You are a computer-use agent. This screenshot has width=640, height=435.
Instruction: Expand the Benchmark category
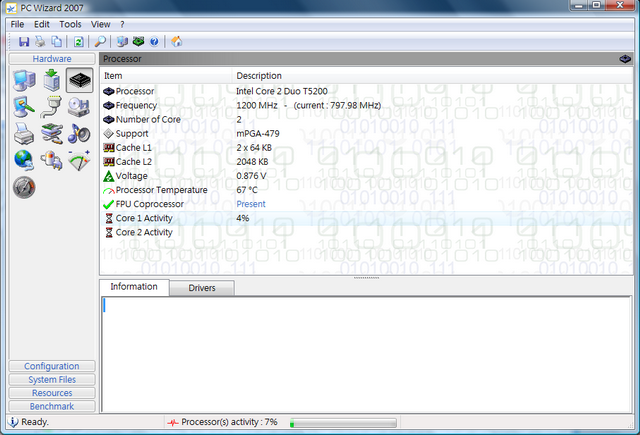[x=52, y=406]
